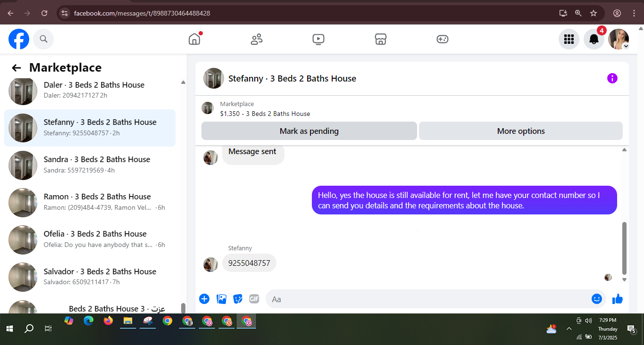Click Stefanny's avatar beside 9255048757 message
The width and height of the screenshot is (644, 345).
[x=210, y=264]
